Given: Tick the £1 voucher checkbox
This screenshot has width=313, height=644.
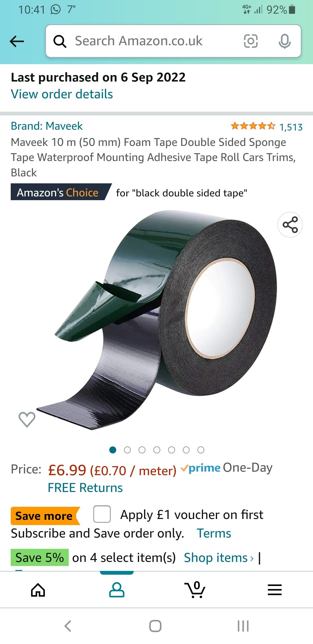Looking at the screenshot, I should tap(102, 514).
